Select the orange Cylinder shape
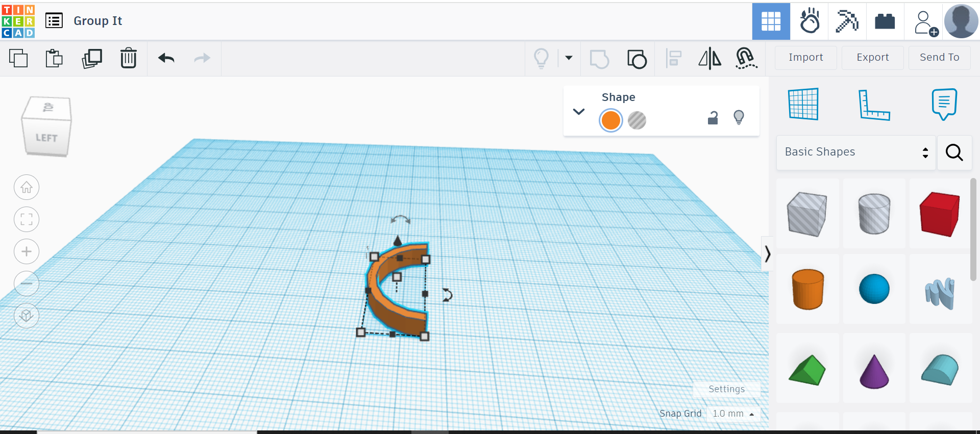The image size is (980, 434). [x=807, y=289]
